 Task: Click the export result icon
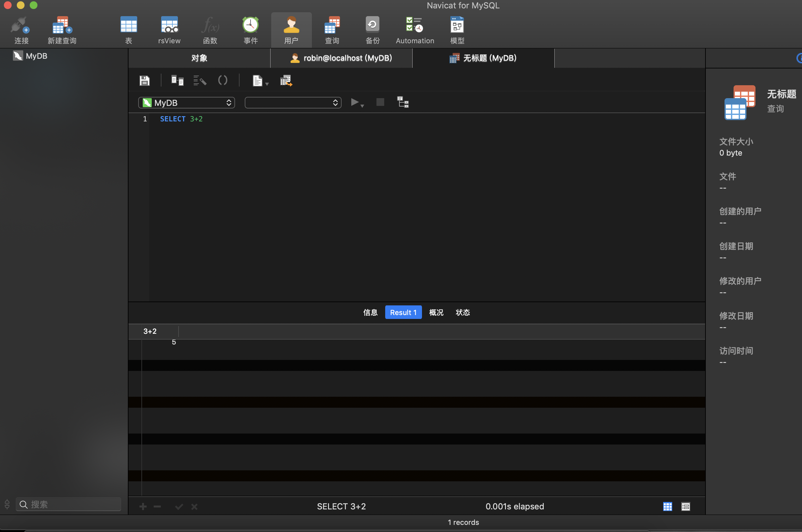pos(286,81)
